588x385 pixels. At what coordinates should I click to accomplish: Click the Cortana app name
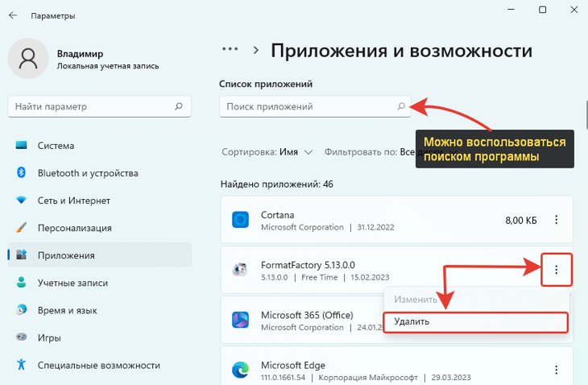(x=278, y=215)
